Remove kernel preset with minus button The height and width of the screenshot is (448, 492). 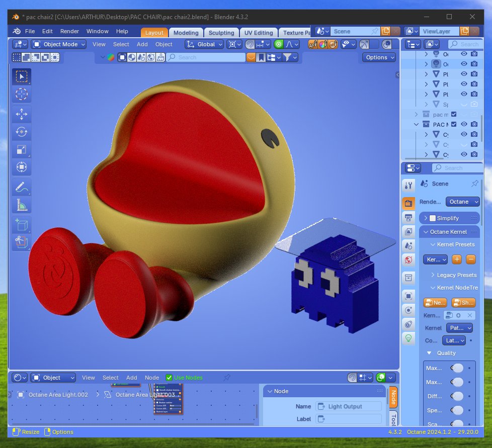471,259
